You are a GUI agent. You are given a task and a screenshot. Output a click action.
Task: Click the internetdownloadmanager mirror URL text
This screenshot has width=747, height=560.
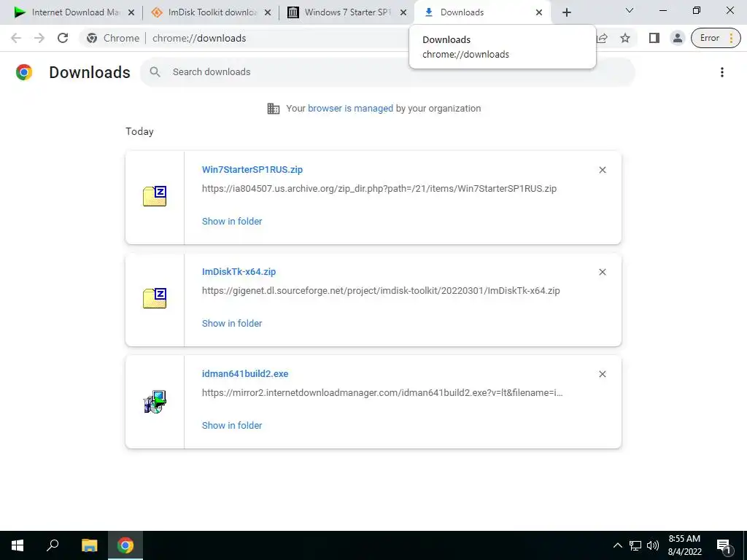382,393
